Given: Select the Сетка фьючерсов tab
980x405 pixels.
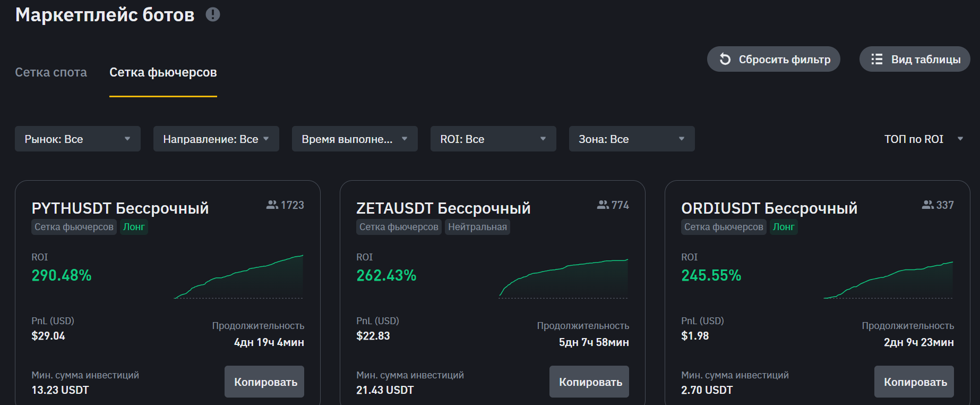Looking at the screenshot, I should click(163, 72).
